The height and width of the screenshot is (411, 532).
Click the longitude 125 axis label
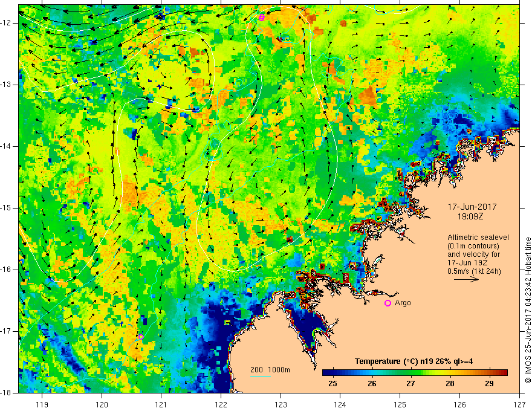400,404
